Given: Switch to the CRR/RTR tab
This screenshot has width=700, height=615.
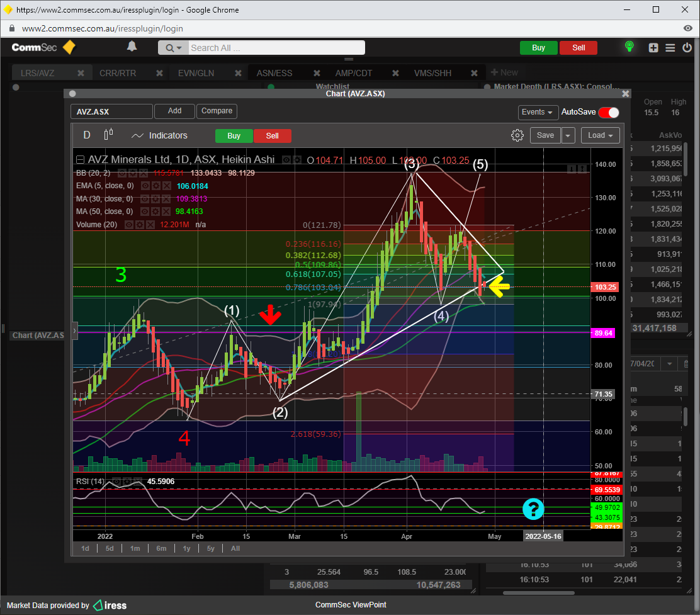Looking at the screenshot, I should tap(118, 73).
